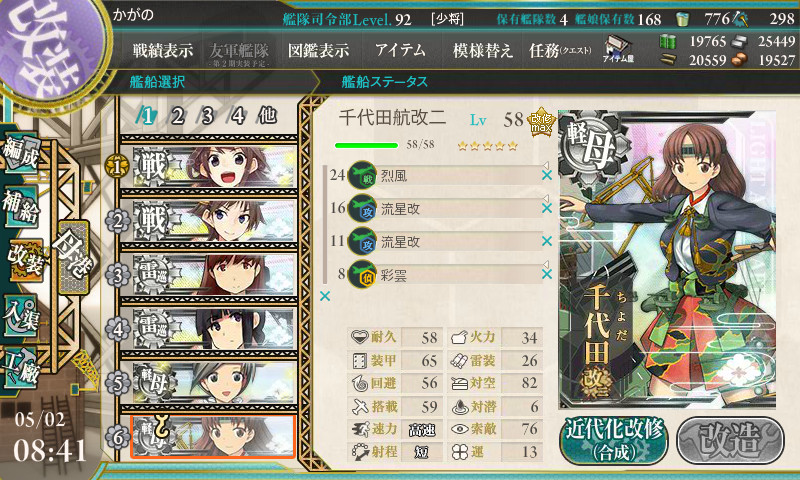Return to 母港 home port icon
Viewport: 800px width, 480px height.
point(73,257)
